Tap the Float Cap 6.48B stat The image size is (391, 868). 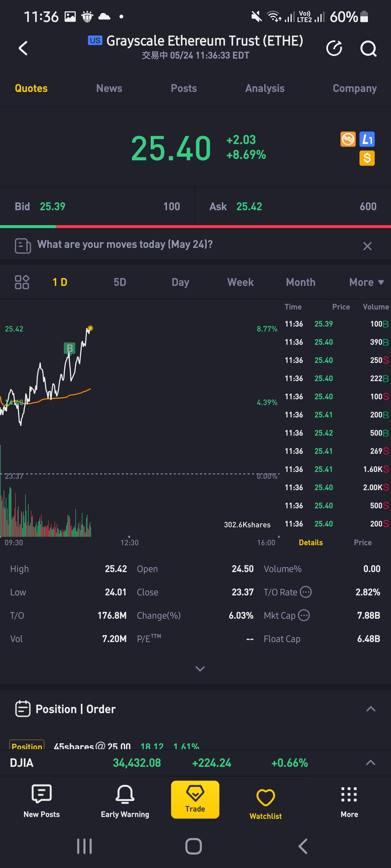322,639
